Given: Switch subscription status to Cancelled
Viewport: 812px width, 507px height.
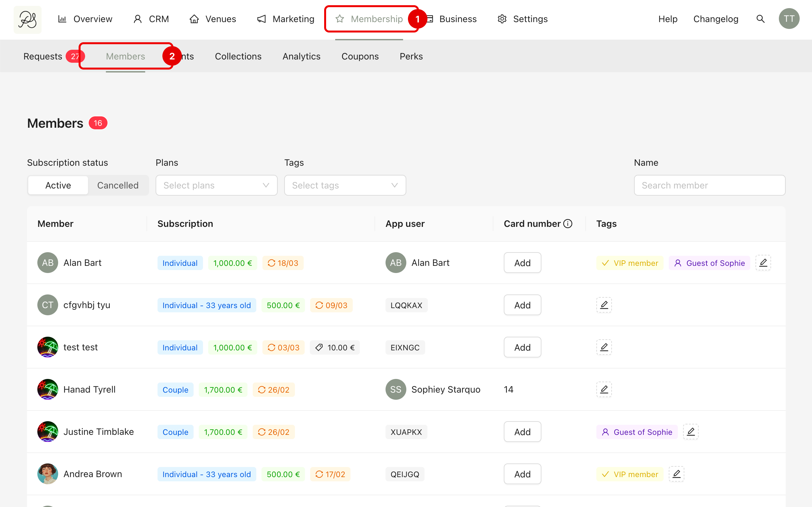Looking at the screenshot, I should tap(118, 185).
